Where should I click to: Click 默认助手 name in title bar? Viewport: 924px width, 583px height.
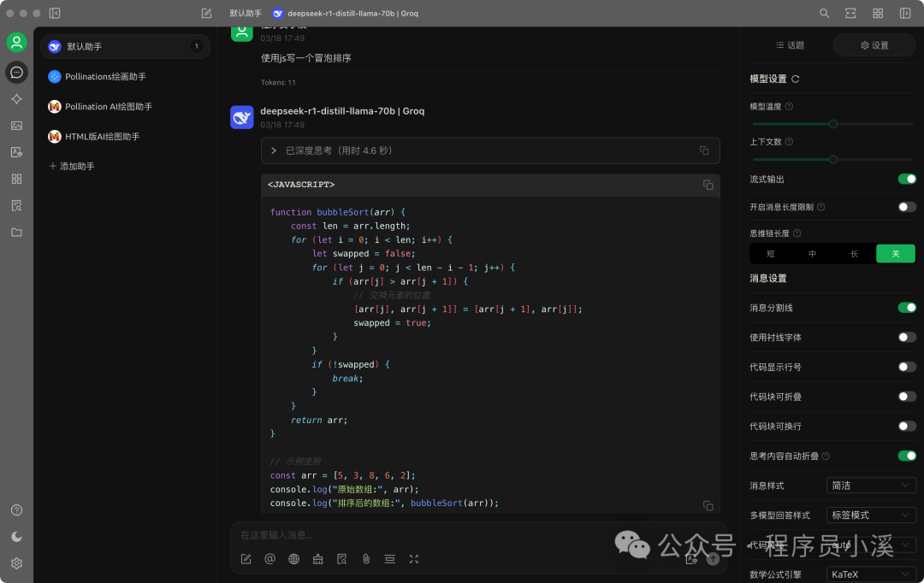tap(246, 13)
